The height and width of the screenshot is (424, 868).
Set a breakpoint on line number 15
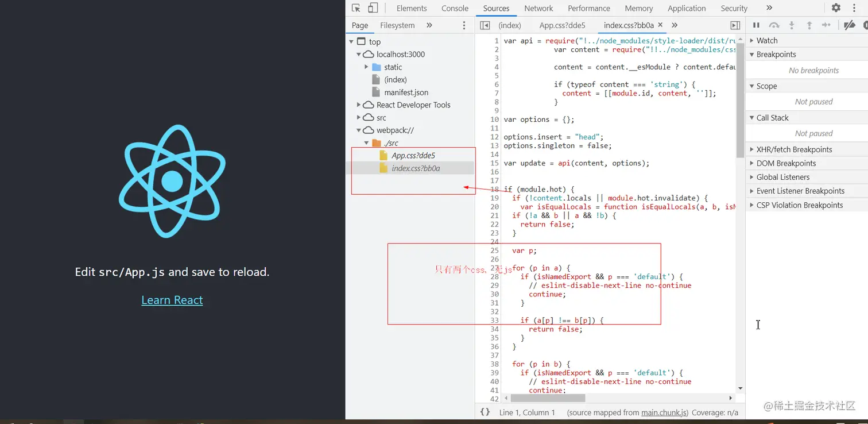tap(494, 163)
